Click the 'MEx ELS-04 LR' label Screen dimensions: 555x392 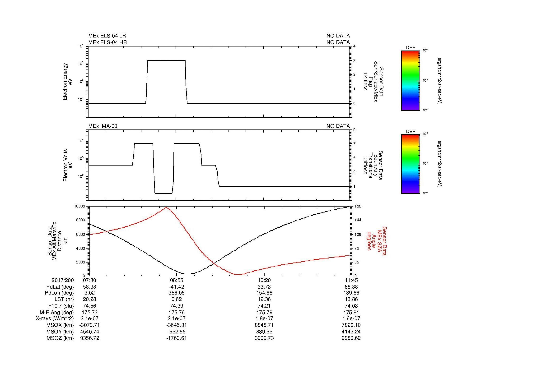(x=107, y=36)
